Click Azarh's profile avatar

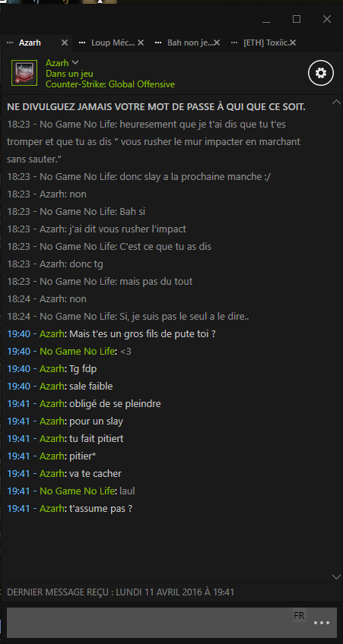[24, 73]
